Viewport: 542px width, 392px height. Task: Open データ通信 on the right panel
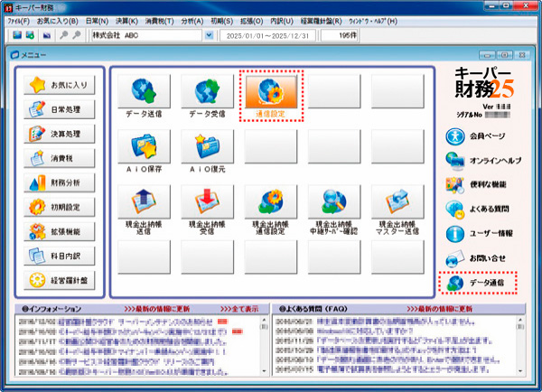coord(477,283)
